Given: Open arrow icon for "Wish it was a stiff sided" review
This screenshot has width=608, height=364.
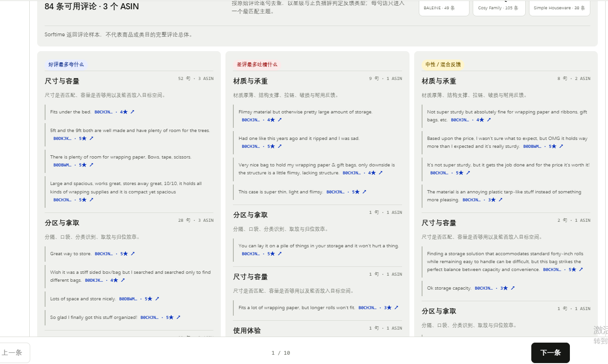Looking at the screenshot, I should coord(123,280).
